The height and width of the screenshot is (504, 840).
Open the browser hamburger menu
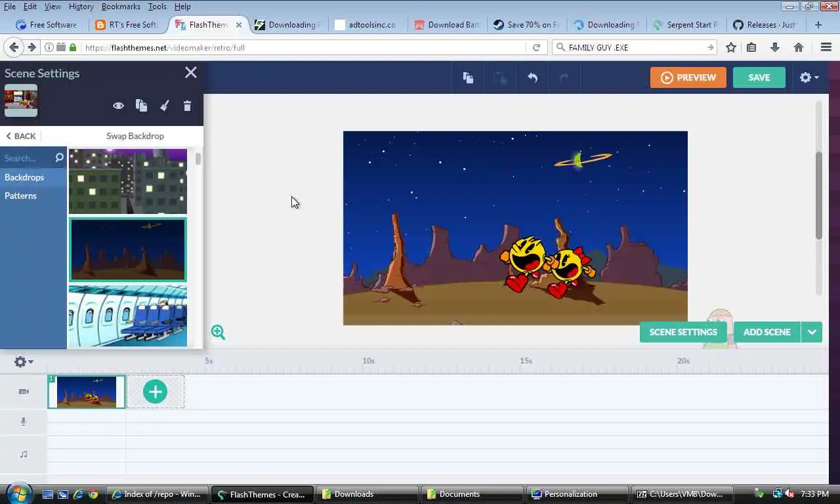click(x=826, y=47)
